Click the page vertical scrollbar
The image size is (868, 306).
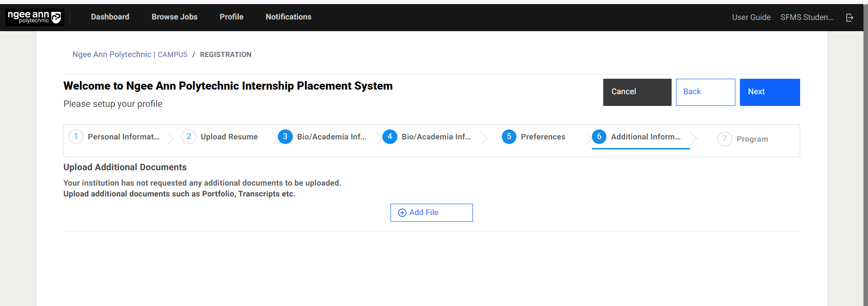pyautogui.click(x=865, y=154)
